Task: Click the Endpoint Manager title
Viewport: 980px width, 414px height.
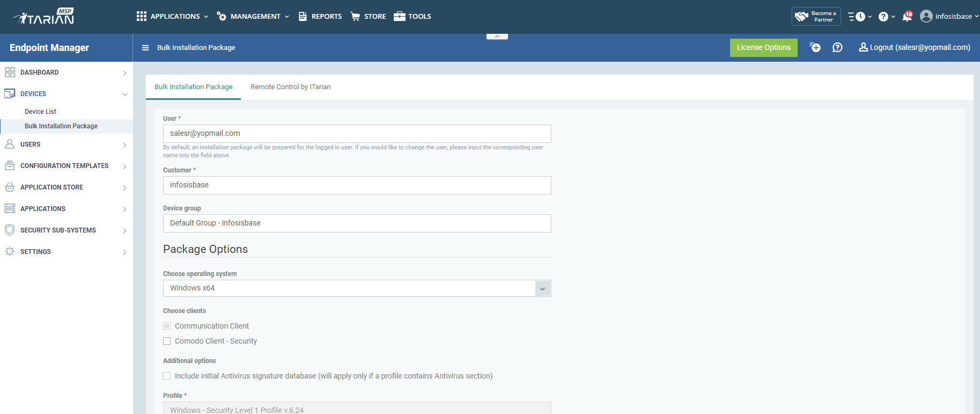Action: click(49, 48)
